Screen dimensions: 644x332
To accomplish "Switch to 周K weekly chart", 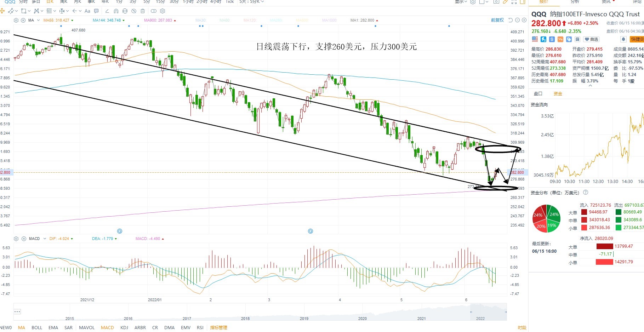I will (x=64, y=2).
